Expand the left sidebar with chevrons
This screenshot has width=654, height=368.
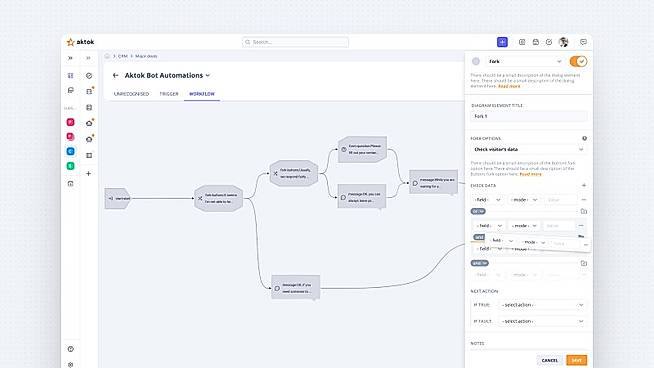[70, 58]
